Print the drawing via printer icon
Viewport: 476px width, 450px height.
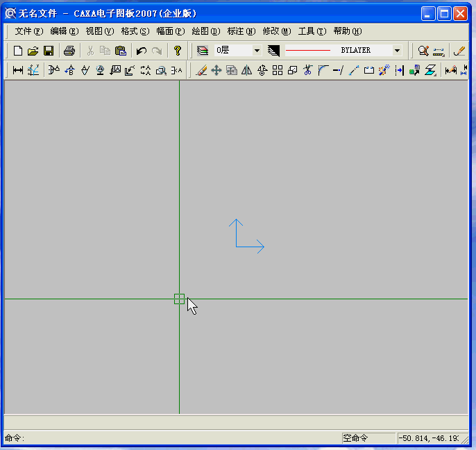coord(69,51)
